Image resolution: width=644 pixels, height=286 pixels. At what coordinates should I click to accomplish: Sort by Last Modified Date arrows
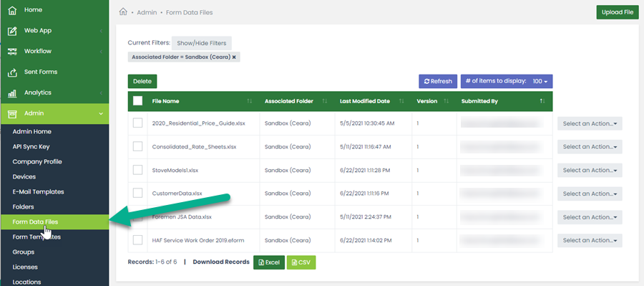401,101
